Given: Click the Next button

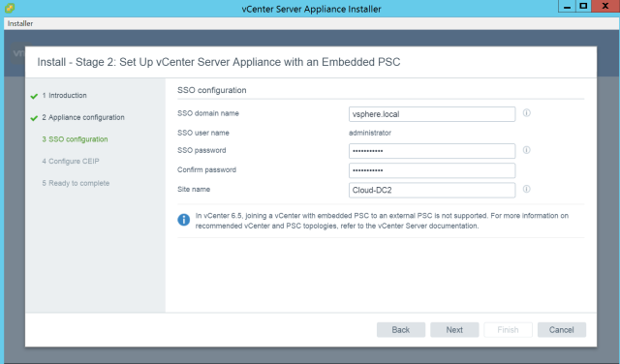Looking at the screenshot, I should [x=454, y=329].
